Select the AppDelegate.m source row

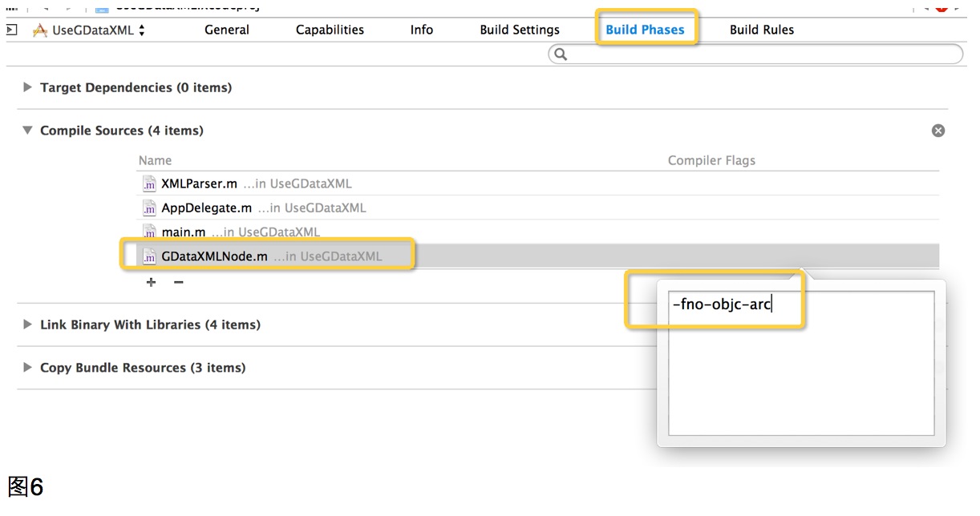[537, 208]
